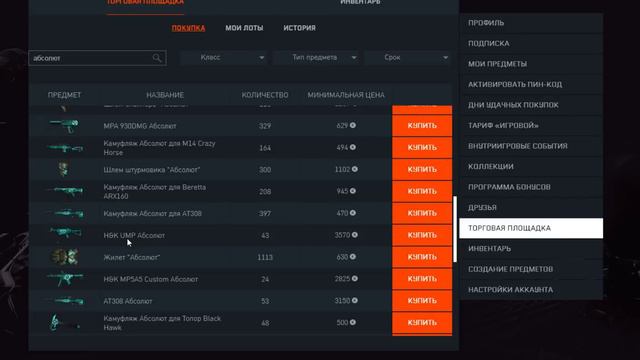Switch to the Мои лоты tab
The height and width of the screenshot is (360, 640).
pos(244,28)
